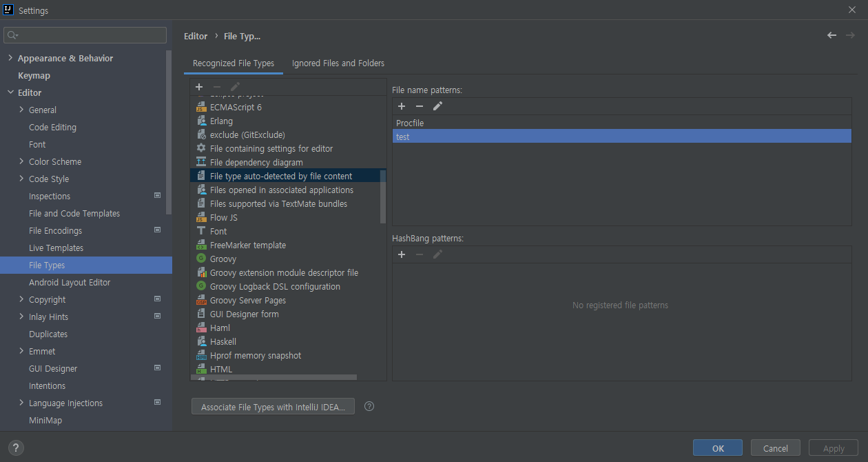
Task: Click the Copyright project-level settings icon
Action: click(x=157, y=299)
